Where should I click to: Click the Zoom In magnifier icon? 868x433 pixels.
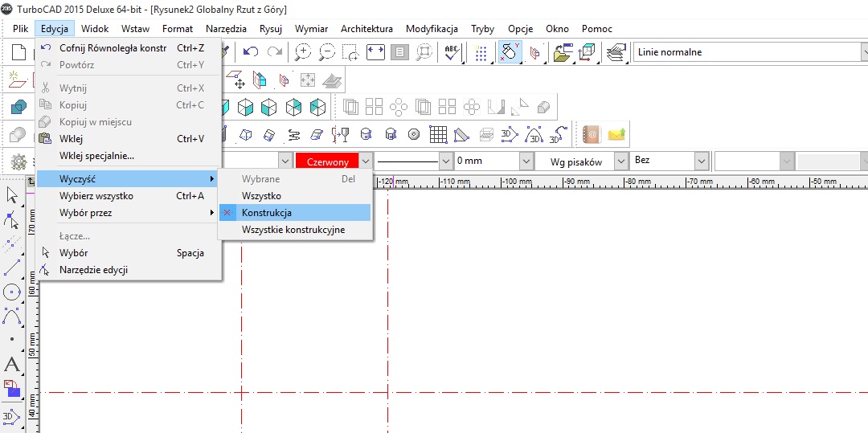point(303,52)
